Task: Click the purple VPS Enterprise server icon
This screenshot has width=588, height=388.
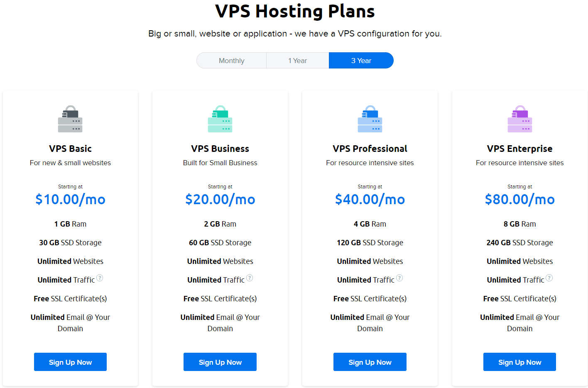Action: tap(520, 119)
